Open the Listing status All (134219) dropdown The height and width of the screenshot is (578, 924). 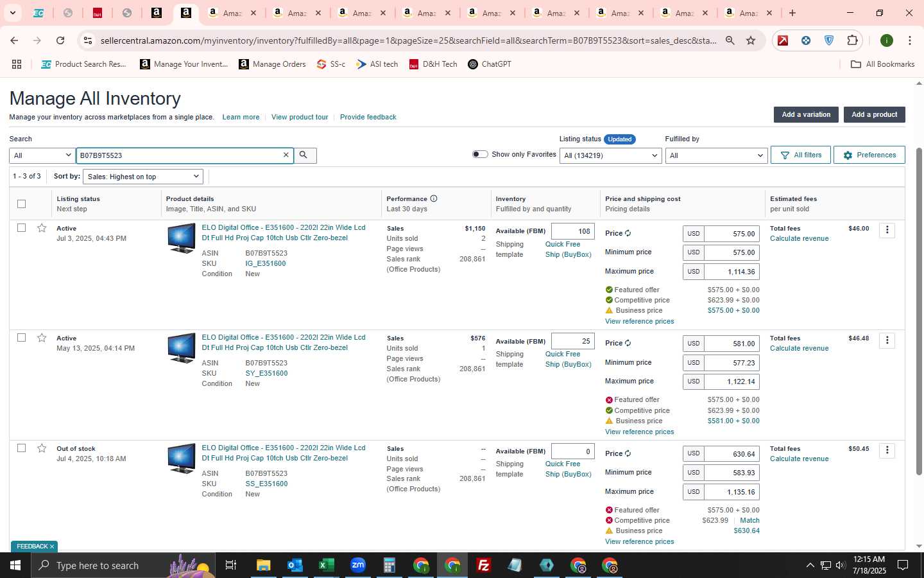coord(610,155)
